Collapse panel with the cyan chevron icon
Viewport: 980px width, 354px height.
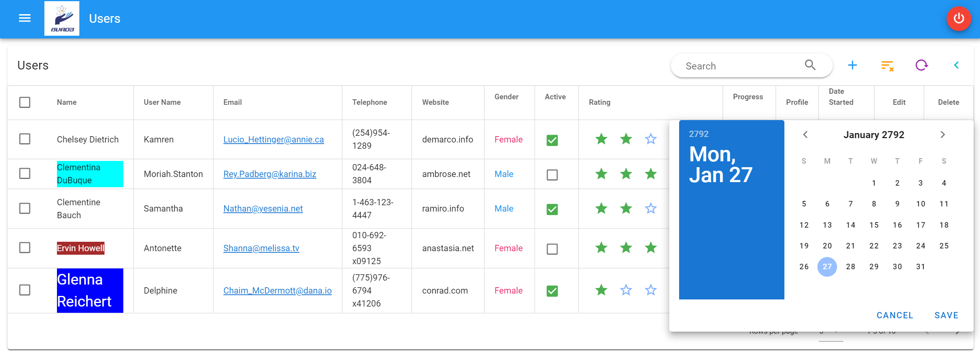click(956, 65)
